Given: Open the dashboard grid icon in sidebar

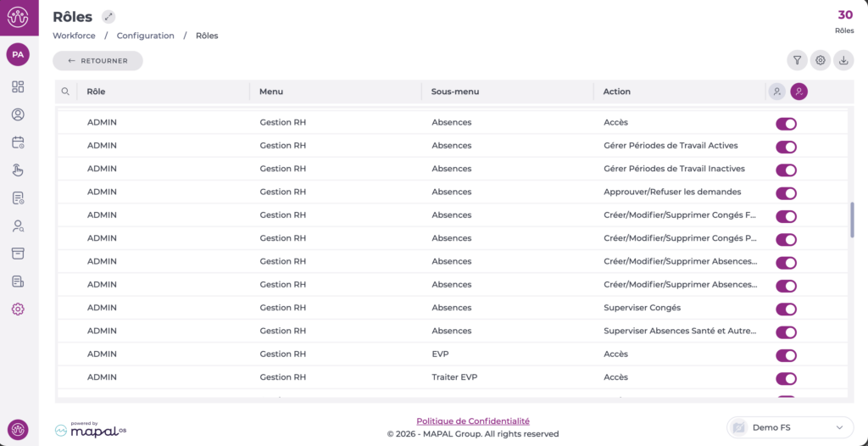Looking at the screenshot, I should (18, 86).
